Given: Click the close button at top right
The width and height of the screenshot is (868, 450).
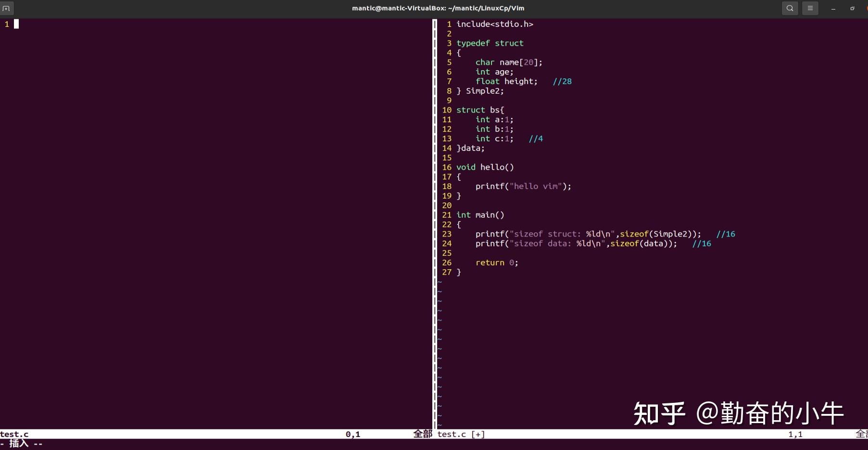Looking at the screenshot, I should point(866,8).
